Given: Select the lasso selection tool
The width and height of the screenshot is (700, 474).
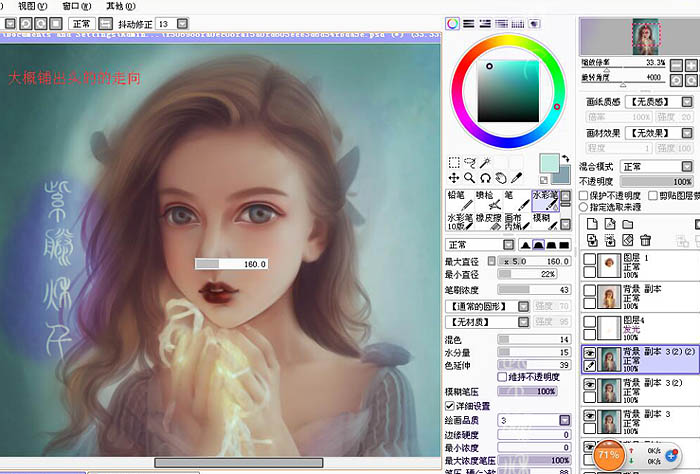Looking at the screenshot, I should 470,162.
